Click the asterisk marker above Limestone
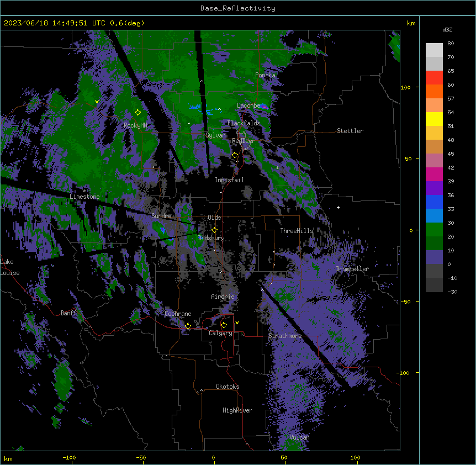The image size is (476, 465). pyautogui.click(x=84, y=191)
